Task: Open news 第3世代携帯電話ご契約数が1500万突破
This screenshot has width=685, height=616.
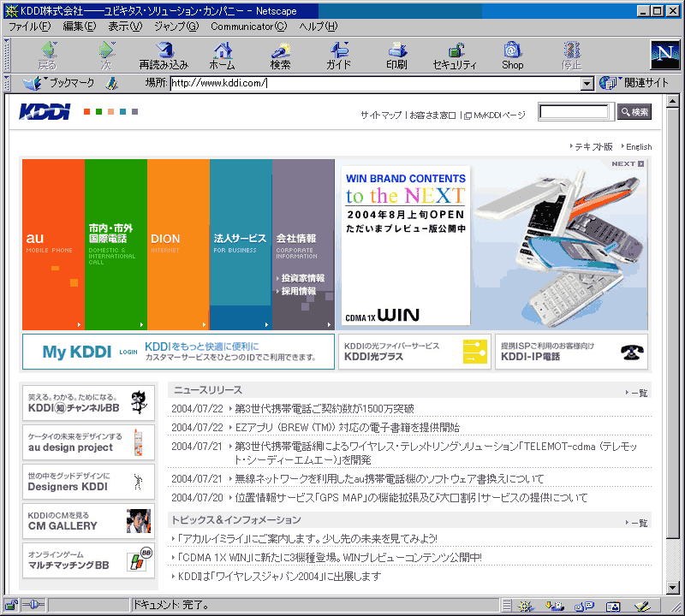Action: pyautogui.click(x=325, y=409)
